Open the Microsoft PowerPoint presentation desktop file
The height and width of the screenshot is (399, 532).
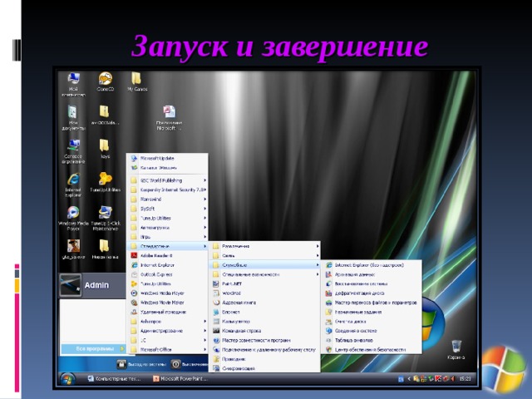pyautogui.click(x=170, y=112)
